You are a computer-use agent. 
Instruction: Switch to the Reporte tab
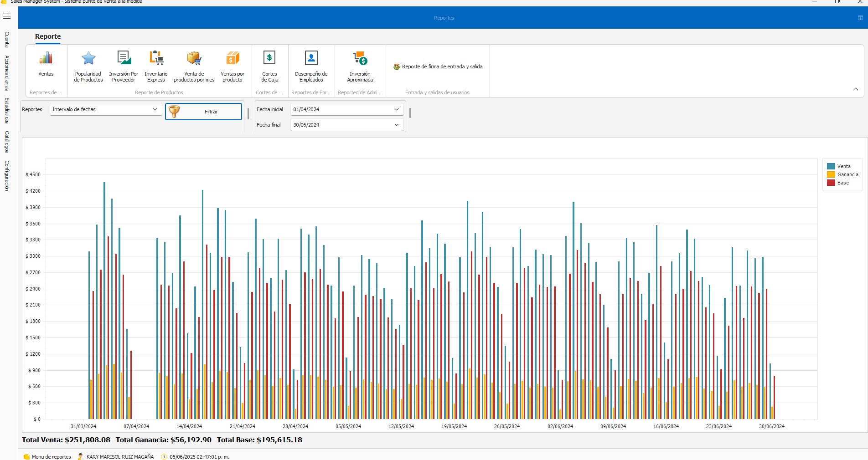click(48, 36)
